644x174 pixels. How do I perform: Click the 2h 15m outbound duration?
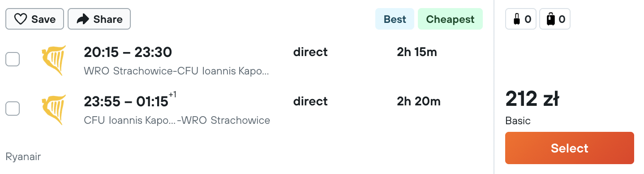[x=417, y=52]
